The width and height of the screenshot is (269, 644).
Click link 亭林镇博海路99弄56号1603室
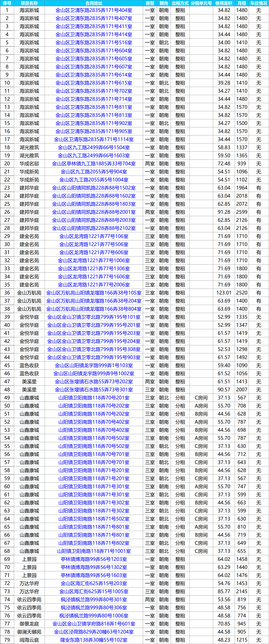coord(94,576)
